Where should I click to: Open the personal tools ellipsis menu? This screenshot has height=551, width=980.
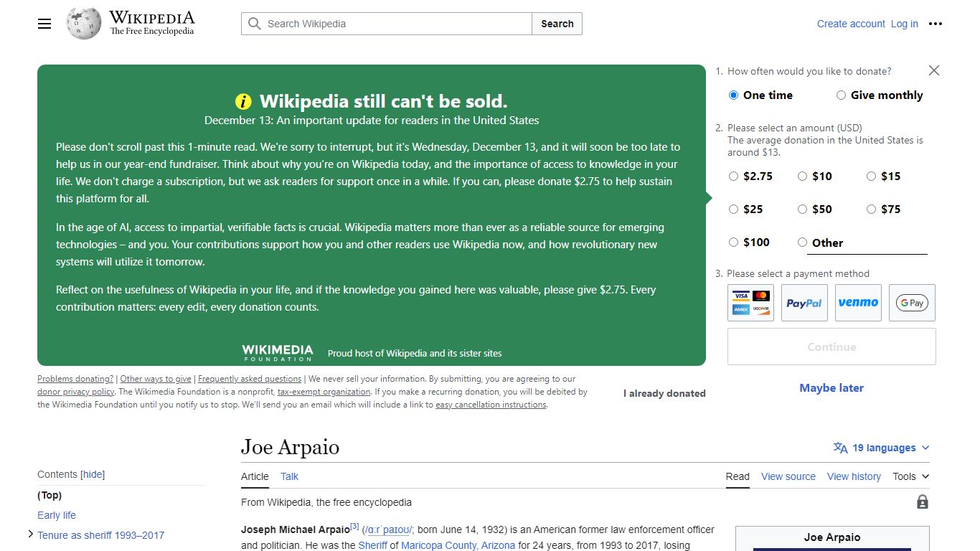pyautogui.click(x=935, y=24)
